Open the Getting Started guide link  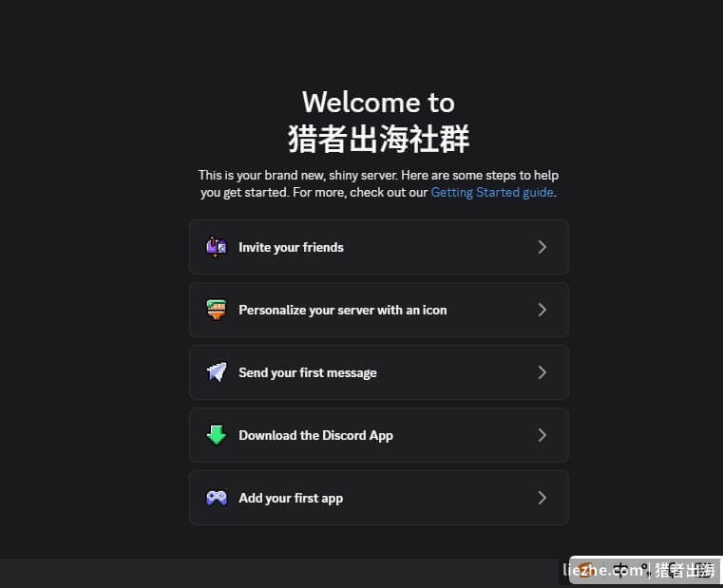492,192
